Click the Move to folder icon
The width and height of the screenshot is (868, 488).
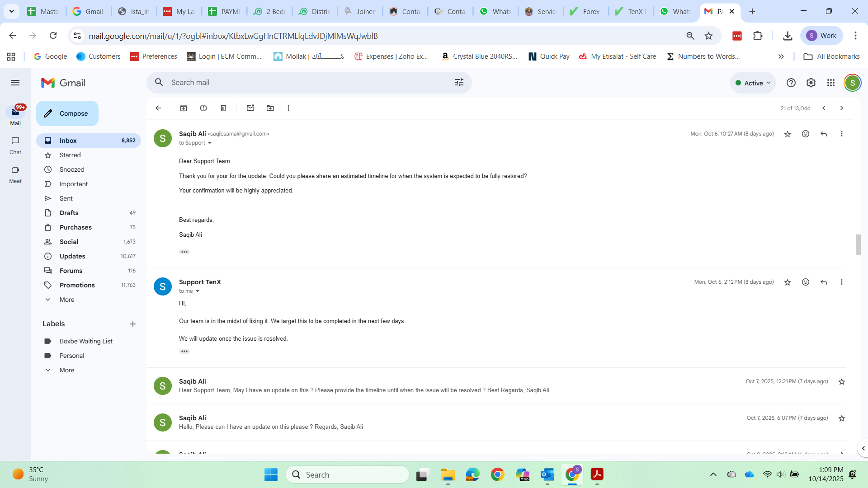coord(270,108)
